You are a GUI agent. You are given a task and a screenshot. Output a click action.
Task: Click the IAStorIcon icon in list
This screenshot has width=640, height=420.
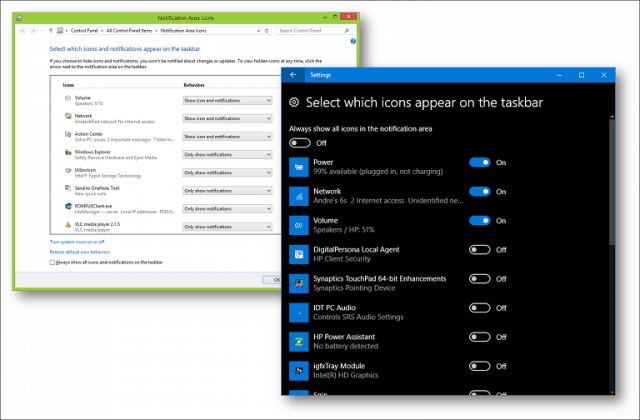[x=68, y=170]
